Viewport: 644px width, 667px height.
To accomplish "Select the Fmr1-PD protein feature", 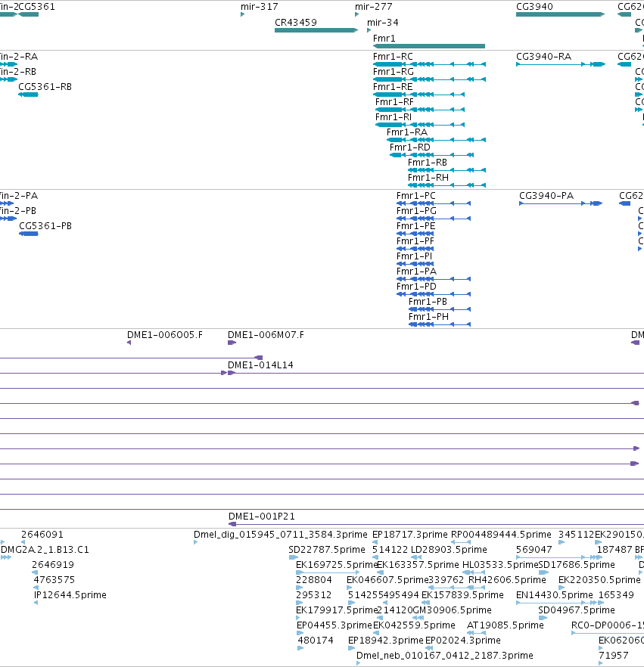I will (x=434, y=294).
